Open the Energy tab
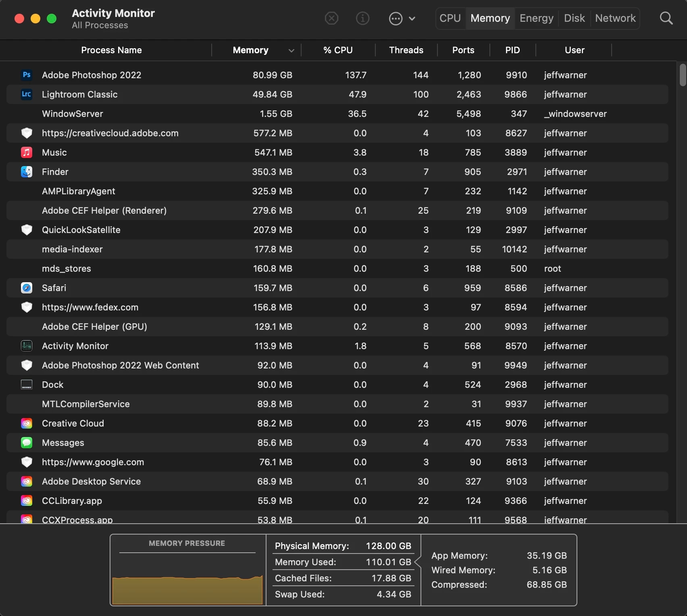Viewport: 687px width, 616px height. coord(537,18)
